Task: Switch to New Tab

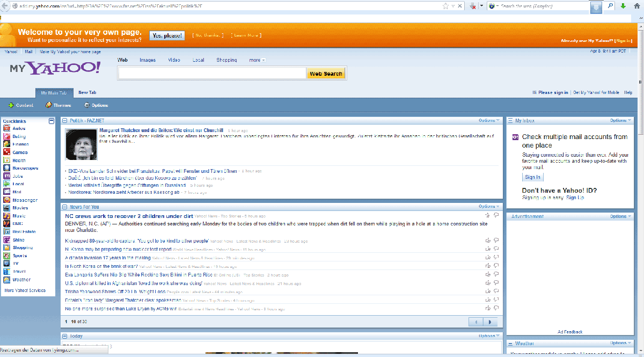Action: 87,92
